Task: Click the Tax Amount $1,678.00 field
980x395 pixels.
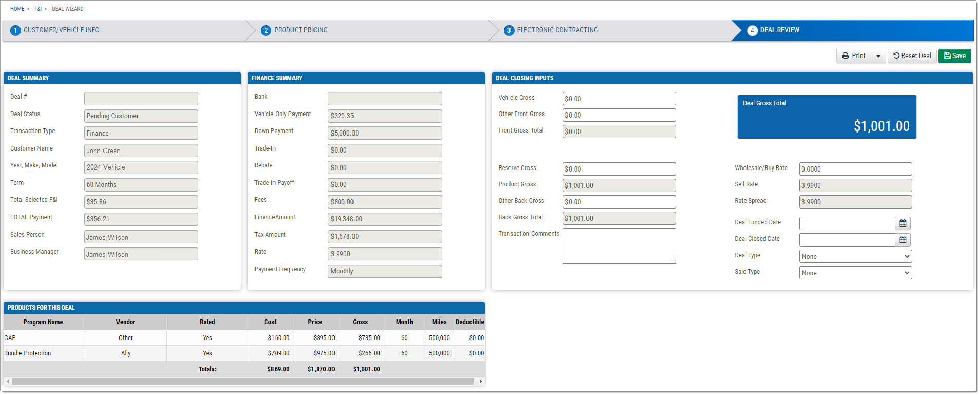Action: pos(385,237)
